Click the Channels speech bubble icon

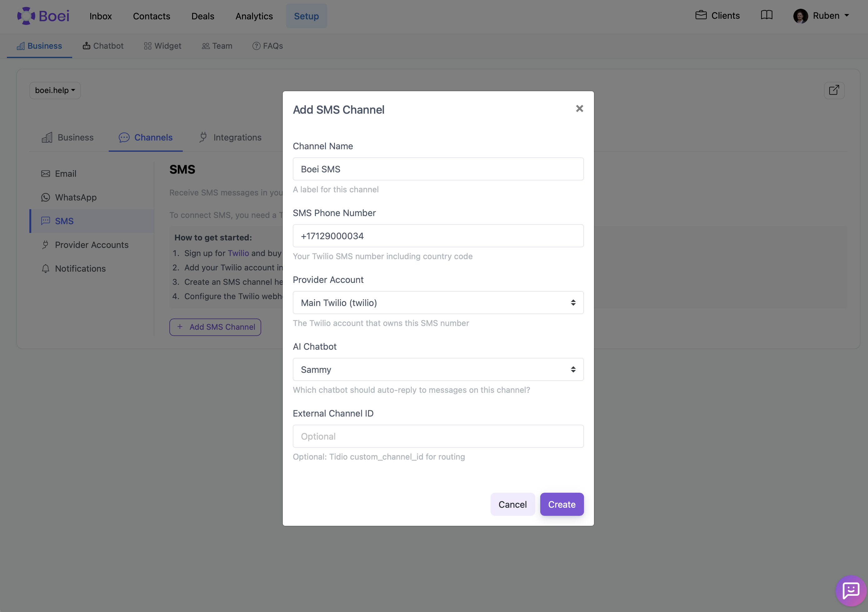pos(124,137)
